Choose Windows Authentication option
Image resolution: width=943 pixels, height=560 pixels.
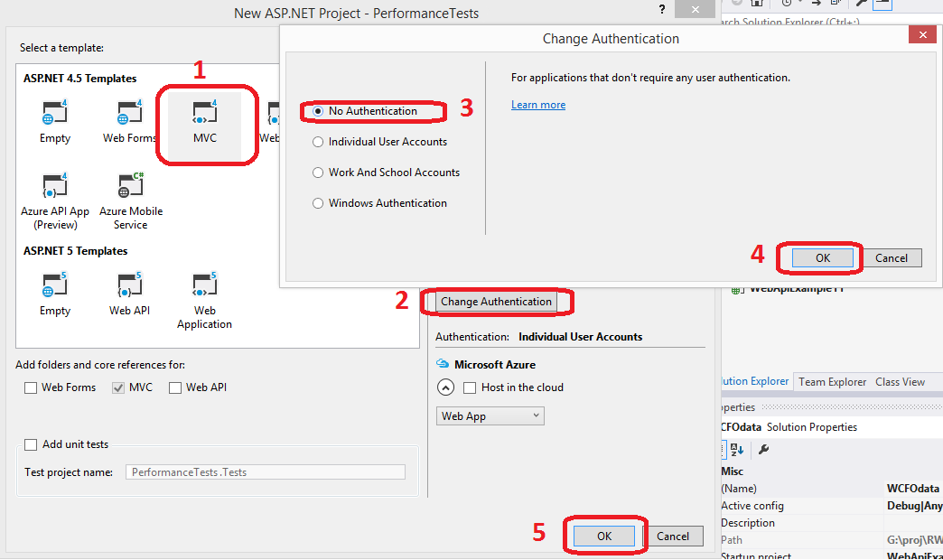click(x=380, y=203)
